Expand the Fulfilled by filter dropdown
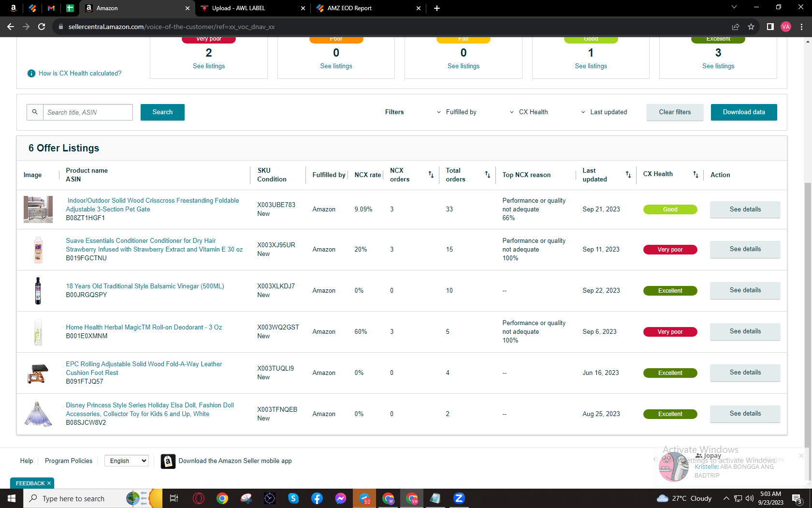Viewport: 812px width, 508px height. pos(456,112)
